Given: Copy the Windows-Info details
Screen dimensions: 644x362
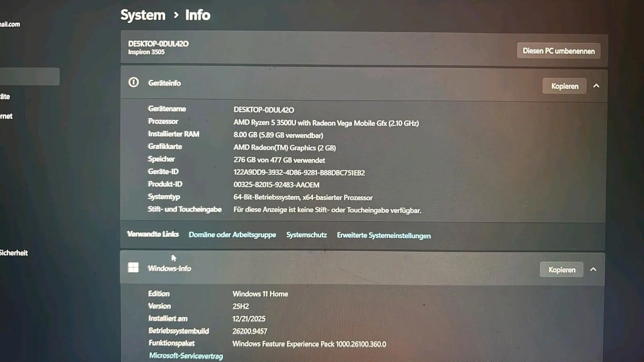Looking at the screenshot, I should [561, 269].
